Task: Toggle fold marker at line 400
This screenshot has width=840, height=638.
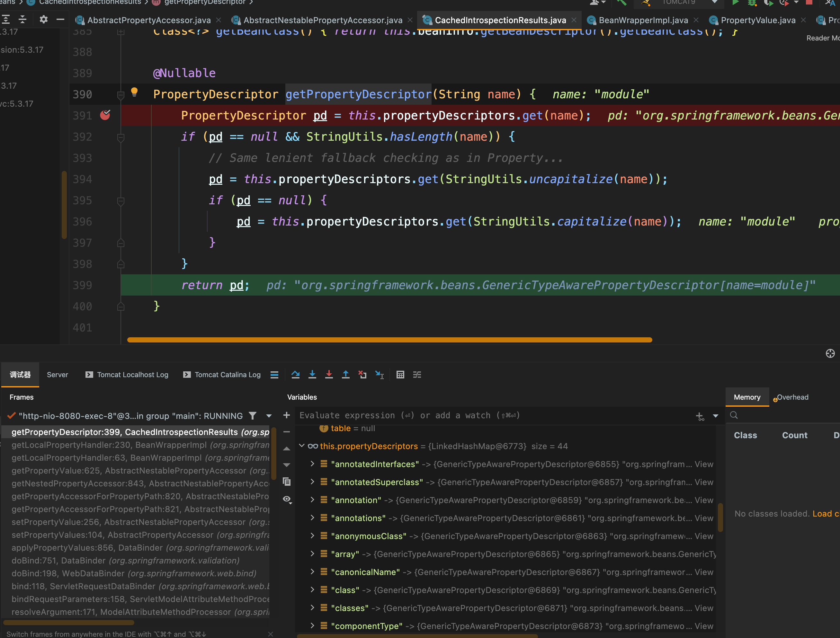Action: 121,306
